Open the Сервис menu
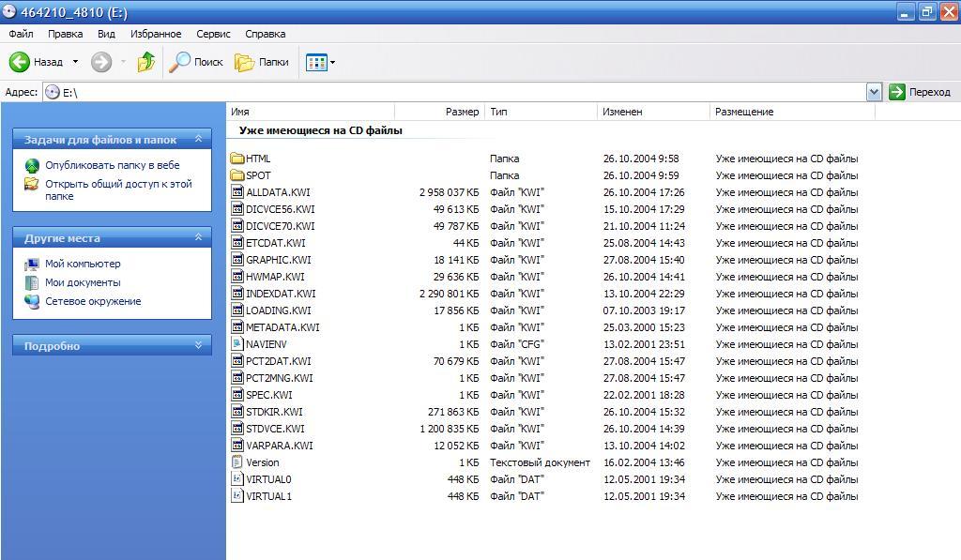Screen dimensions: 961x560 coord(213,34)
